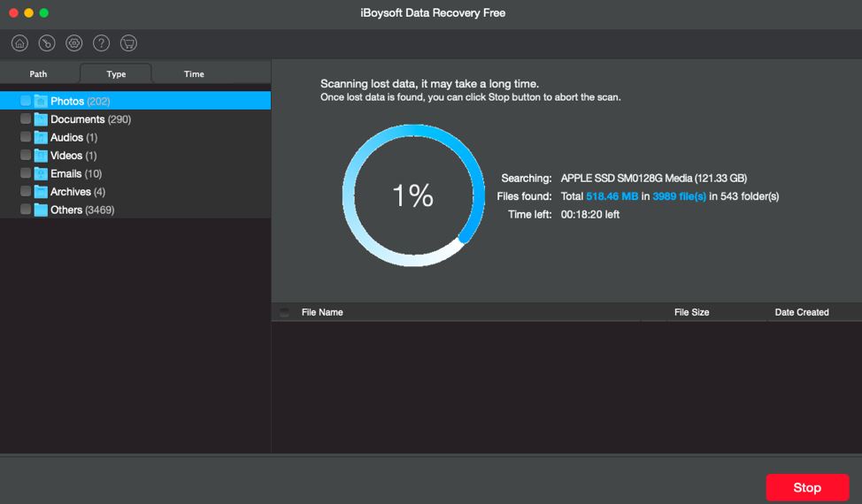Open the help question mark icon
This screenshot has height=504, width=862.
pyautogui.click(x=101, y=43)
